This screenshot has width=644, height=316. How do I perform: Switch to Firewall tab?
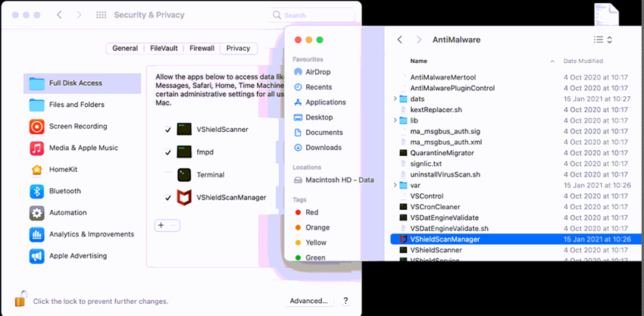point(202,48)
